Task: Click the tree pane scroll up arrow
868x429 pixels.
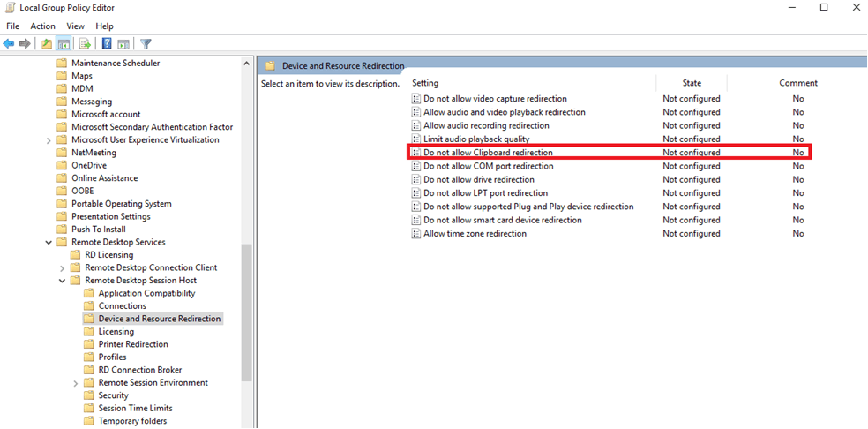Action: [247, 64]
